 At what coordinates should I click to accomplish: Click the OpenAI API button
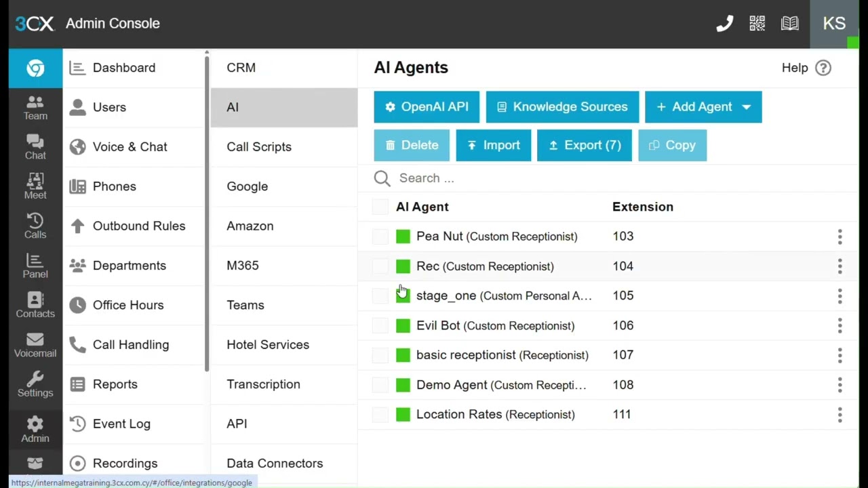427,107
